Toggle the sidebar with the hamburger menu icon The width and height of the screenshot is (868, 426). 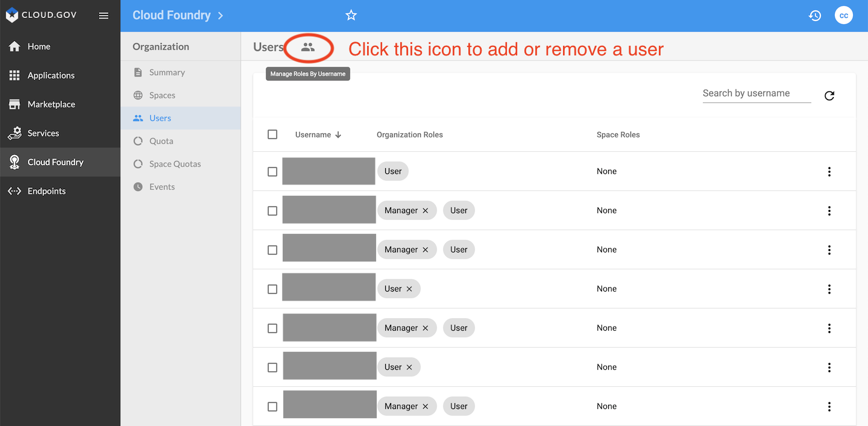104,16
